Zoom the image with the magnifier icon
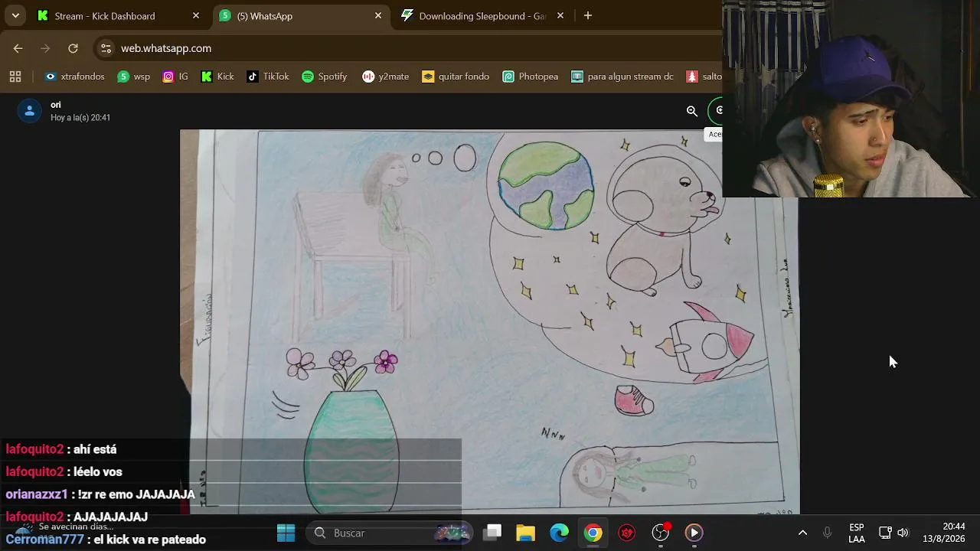Viewport: 980px width, 551px height. click(692, 111)
